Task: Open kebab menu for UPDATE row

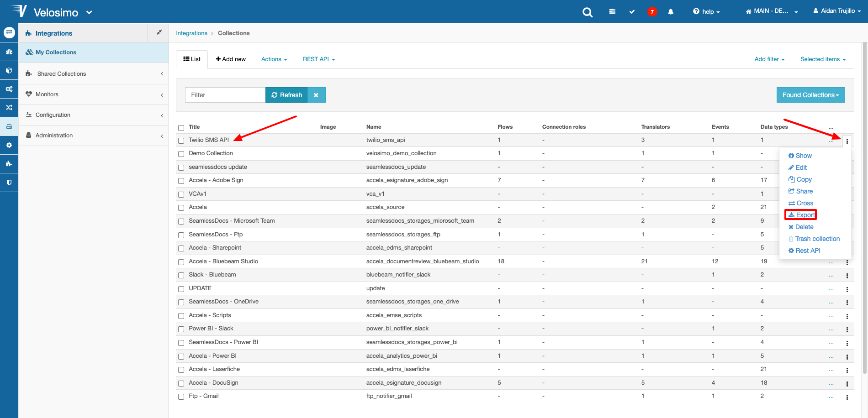Action: coord(847,289)
